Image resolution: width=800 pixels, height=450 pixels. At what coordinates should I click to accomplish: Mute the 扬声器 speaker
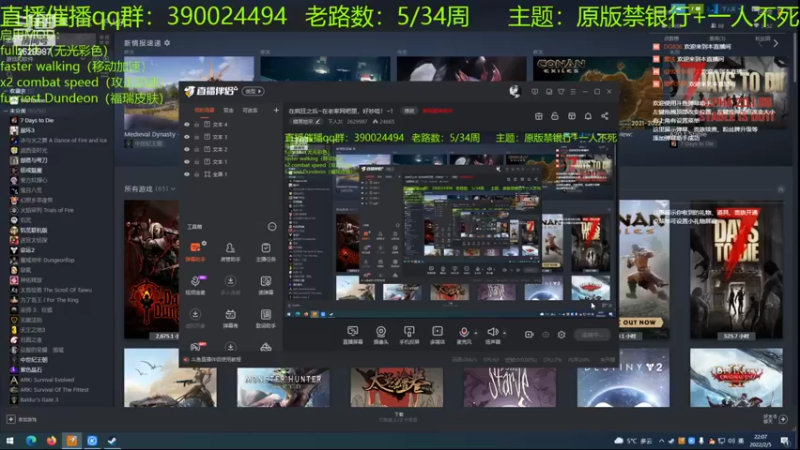pyautogui.click(x=492, y=335)
